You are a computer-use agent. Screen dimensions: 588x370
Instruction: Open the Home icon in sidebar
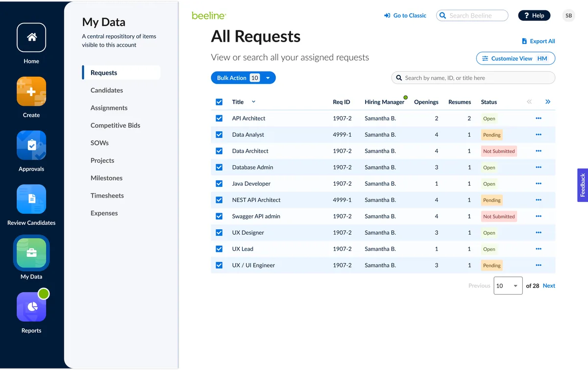click(x=31, y=38)
